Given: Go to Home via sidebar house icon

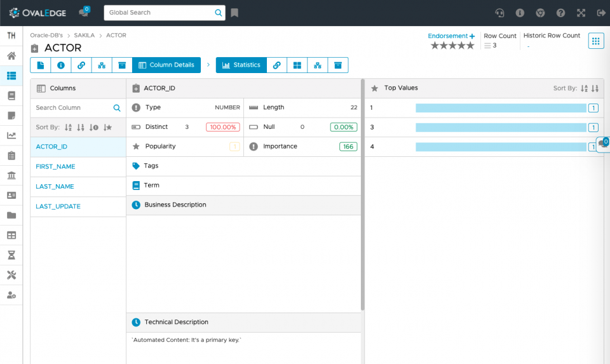Looking at the screenshot, I should tap(11, 56).
